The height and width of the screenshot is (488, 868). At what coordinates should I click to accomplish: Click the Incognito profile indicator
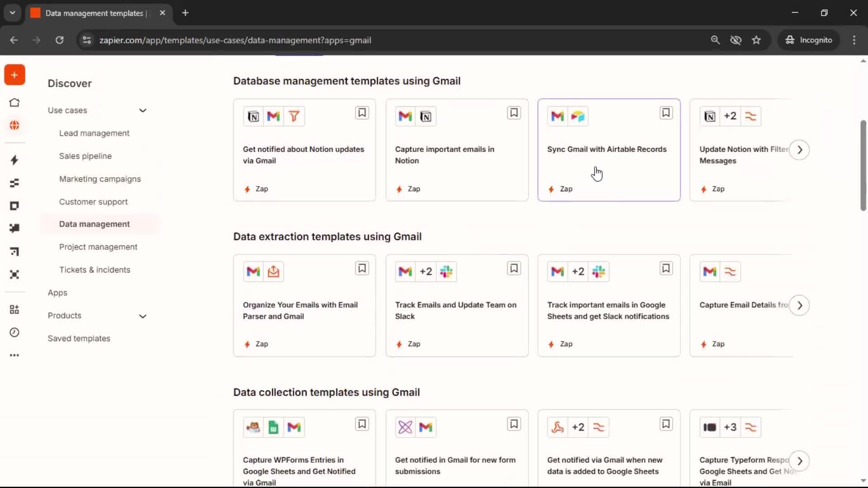(809, 40)
